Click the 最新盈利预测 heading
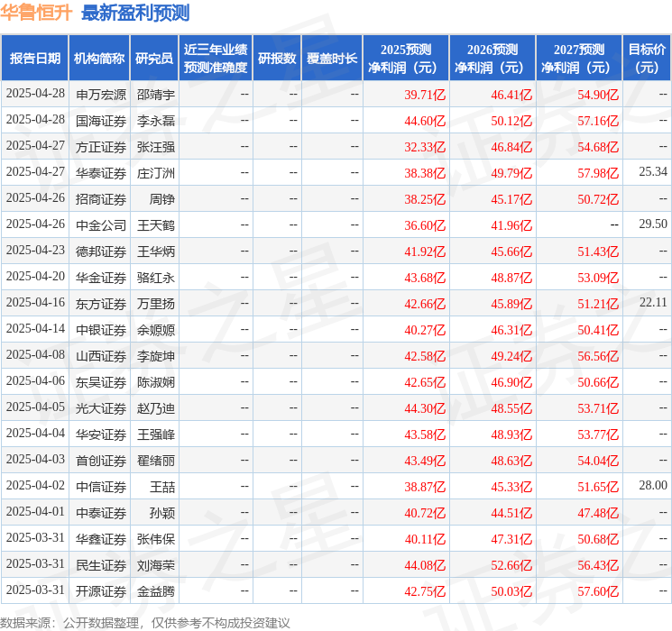Image resolution: width=672 pixels, height=631 pixels. coord(135,13)
